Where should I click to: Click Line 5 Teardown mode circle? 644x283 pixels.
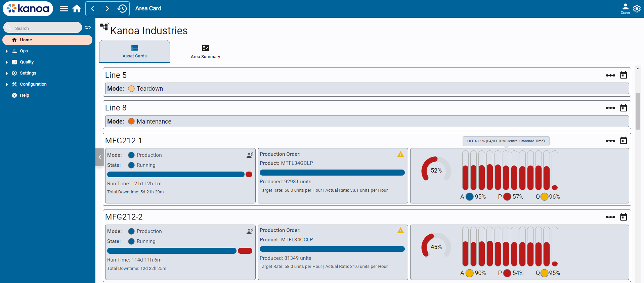[x=131, y=89]
